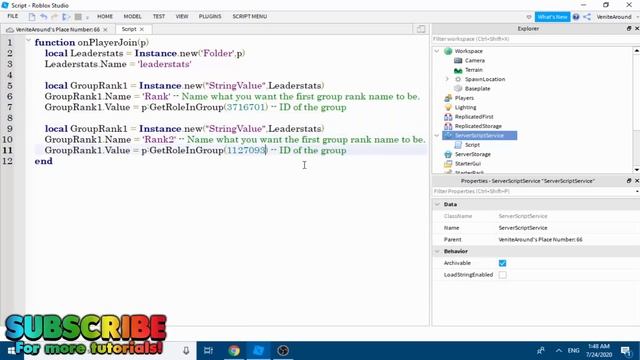Viewport: 640px width, 360px height.
Task: Close the VeniteAround's Place Number: 66 tab
Action: tap(105, 29)
